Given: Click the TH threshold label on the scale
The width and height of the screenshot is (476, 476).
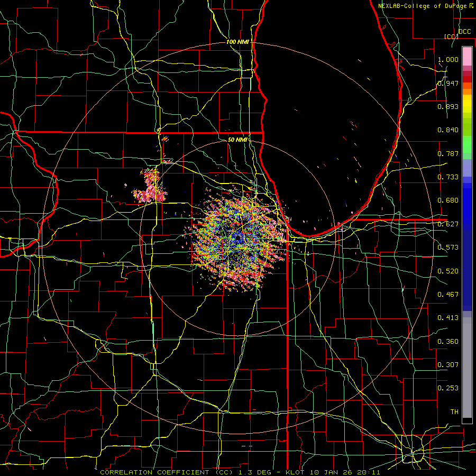Looking at the screenshot, I should click(x=454, y=412).
